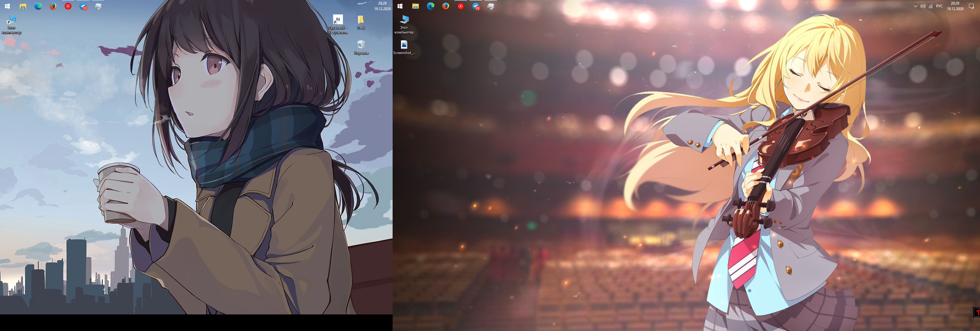Viewport: 980px width, 331px height.
Task: Launch Microsoft Edge on violinist wallpaper taskbar
Action: [x=430, y=6]
